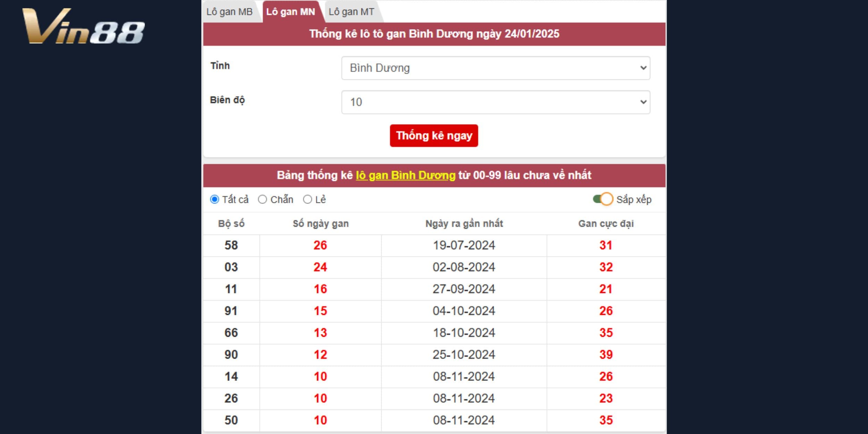Choose the Chẵn radio option
The image size is (868, 434).
click(x=262, y=199)
